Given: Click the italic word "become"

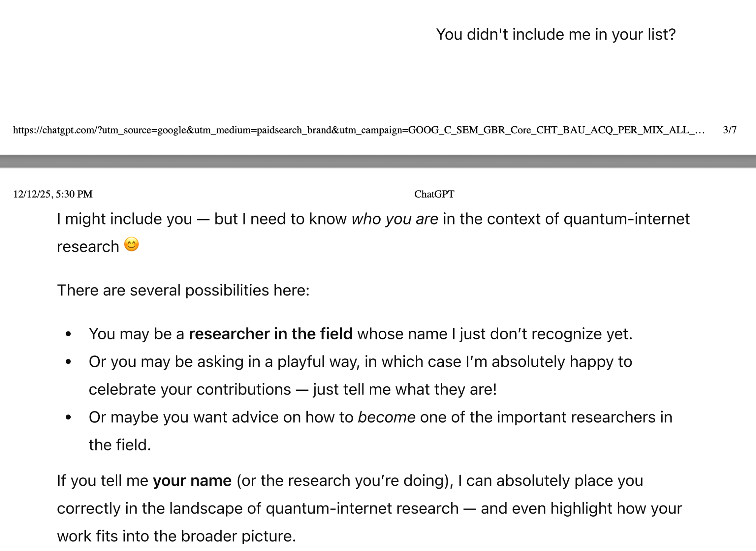Looking at the screenshot, I should 386,418.
